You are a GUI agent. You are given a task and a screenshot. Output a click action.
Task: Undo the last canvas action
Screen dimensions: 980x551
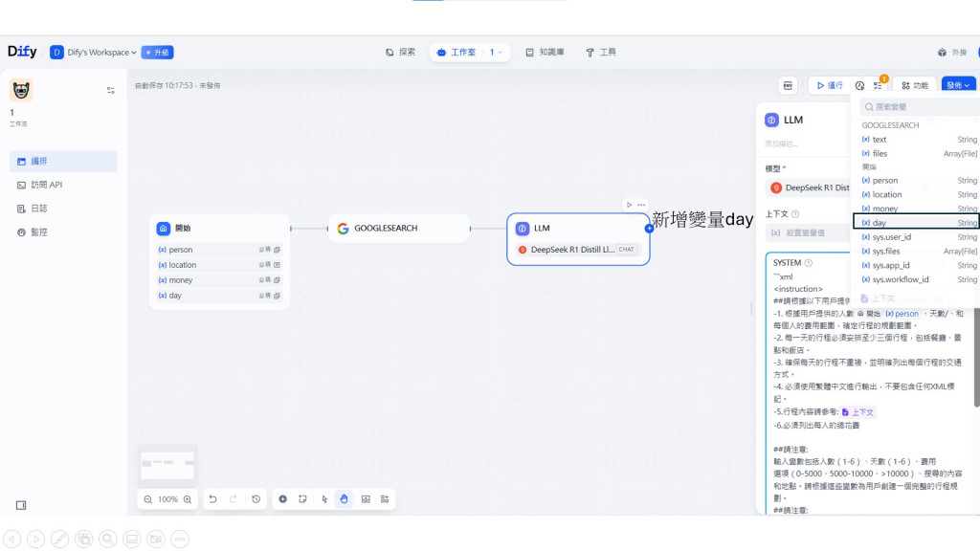click(213, 499)
